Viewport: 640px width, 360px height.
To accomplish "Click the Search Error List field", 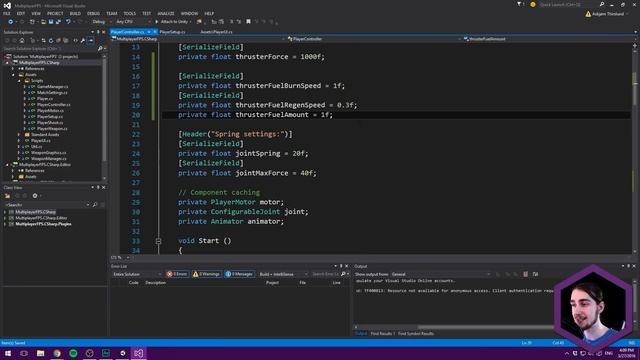I will [325, 274].
